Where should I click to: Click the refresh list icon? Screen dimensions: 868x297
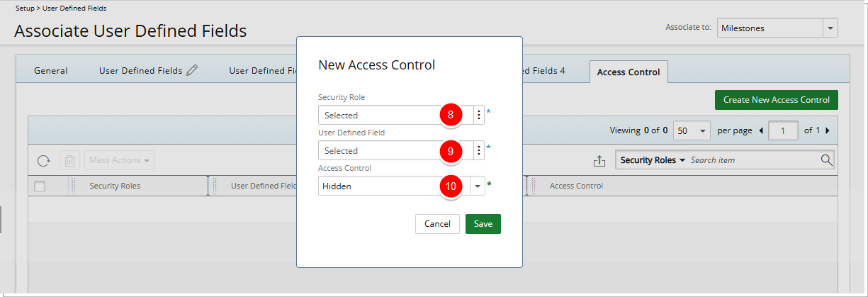coord(44,161)
